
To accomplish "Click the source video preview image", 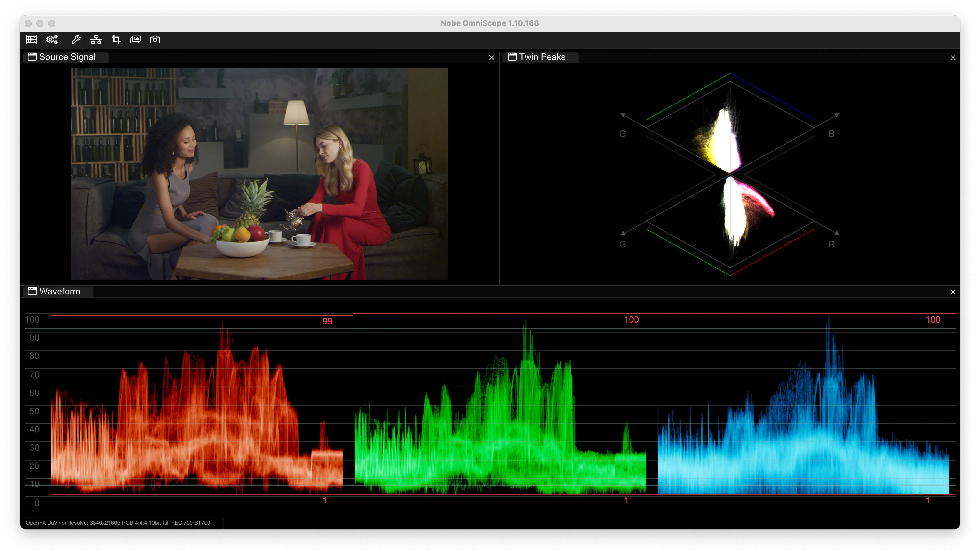I will (259, 174).
